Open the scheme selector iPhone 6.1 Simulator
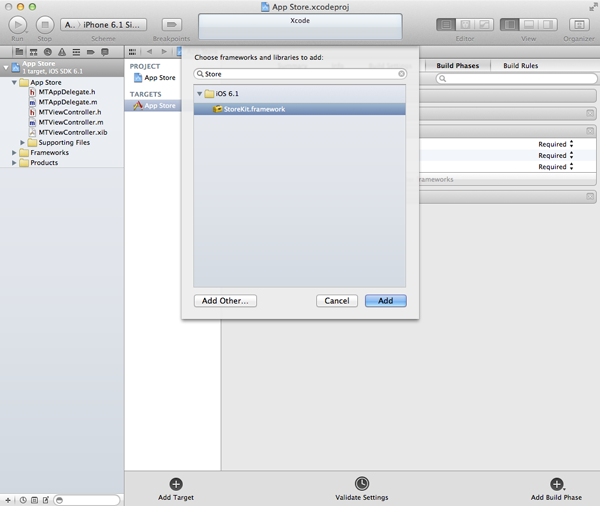Viewport: 600px width, 506px height. (x=111, y=25)
